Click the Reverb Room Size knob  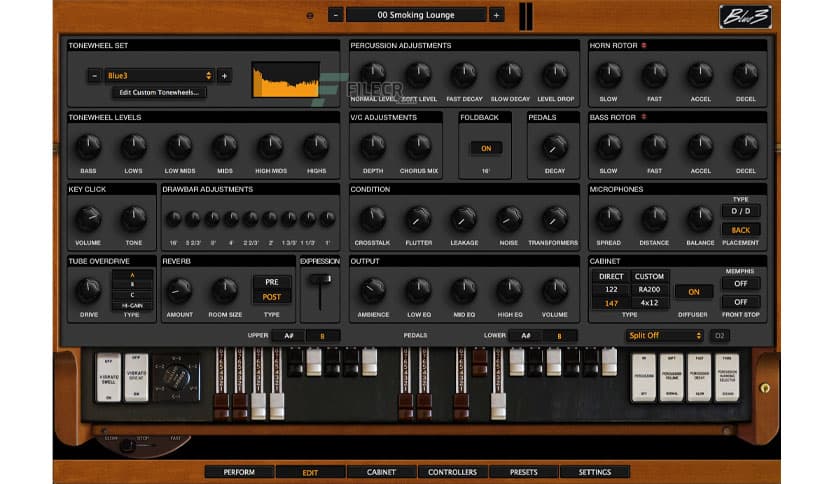pyautogui.click(x=224, y=291)
